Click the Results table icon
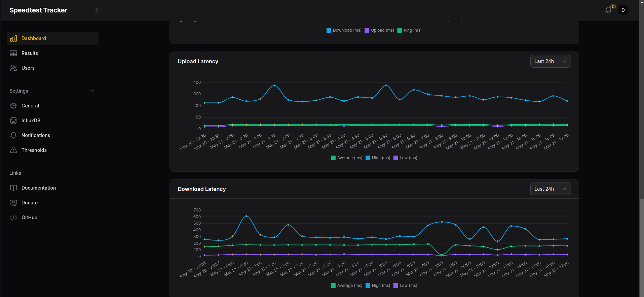 tap(13, 53)
